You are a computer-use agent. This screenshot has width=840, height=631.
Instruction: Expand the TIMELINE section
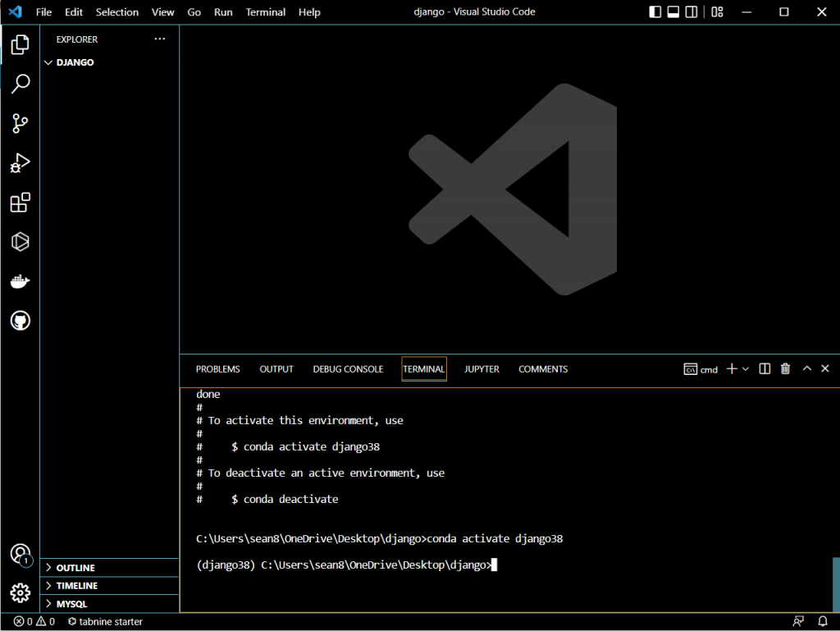click(x=76, y=586)
